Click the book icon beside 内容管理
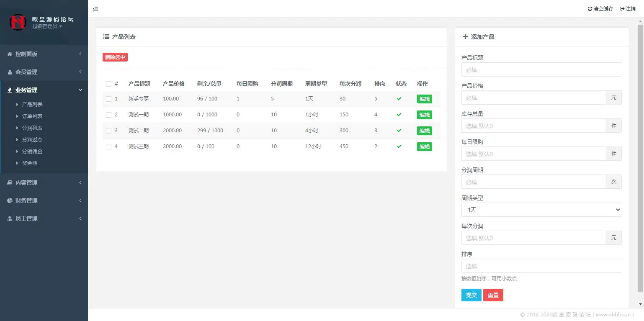Viewport: 644px width, 321px height. coord(10,182)
